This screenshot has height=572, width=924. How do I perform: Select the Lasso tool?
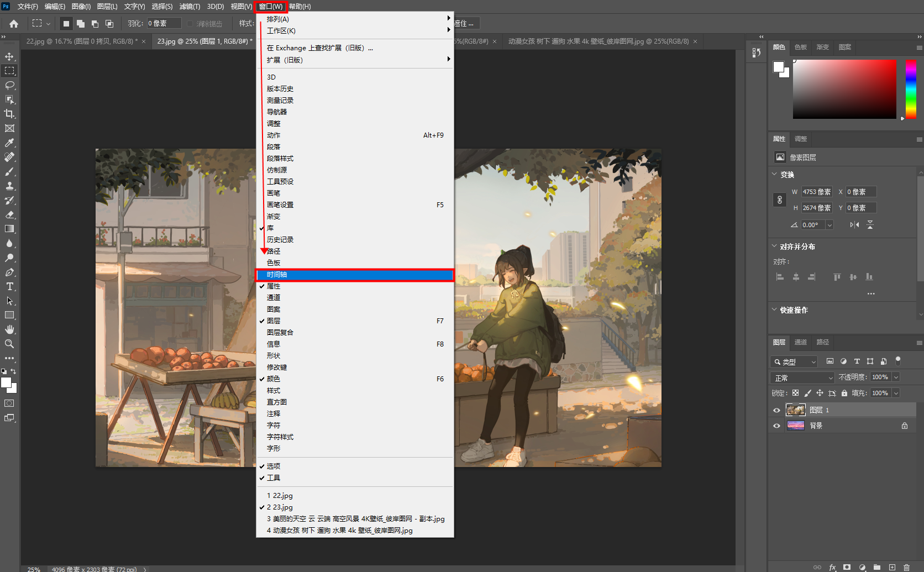coord(9,85)
